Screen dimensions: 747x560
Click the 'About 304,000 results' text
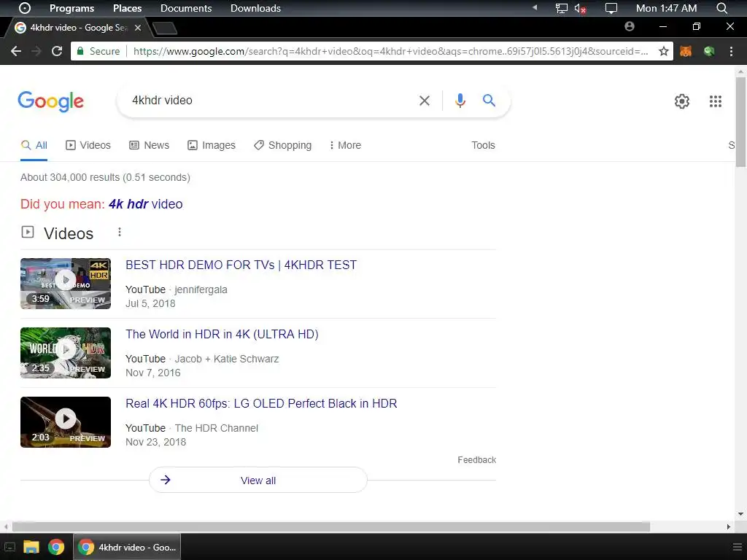pyautogui.click(x=105, y=177)
